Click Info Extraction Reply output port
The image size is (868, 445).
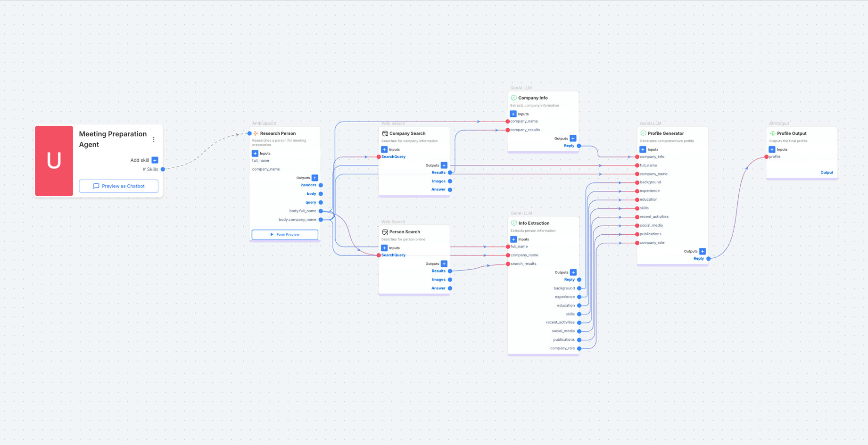click(x=579, y=280)
